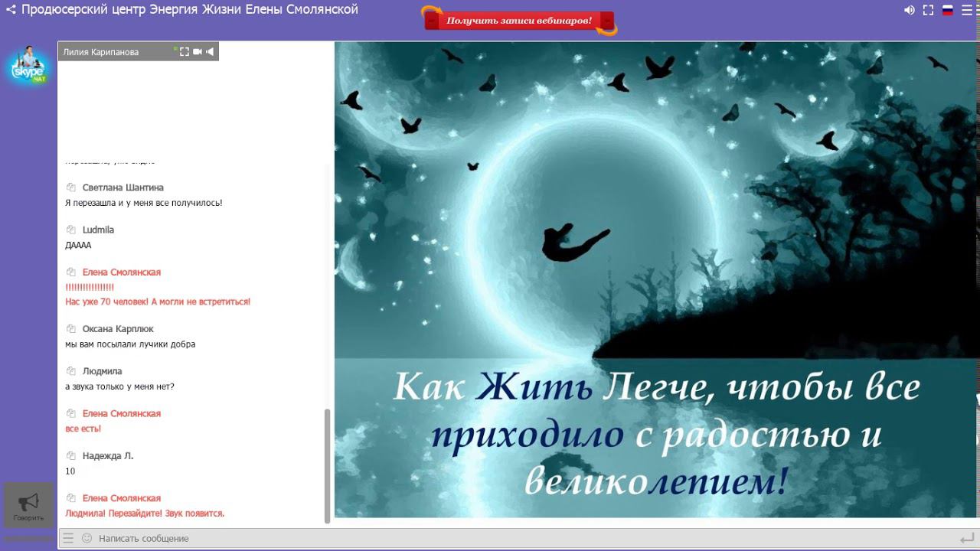980x551 pixels.
Task: Click the presentation slide 'Как Жить Легче'
Action: [655, 279]
